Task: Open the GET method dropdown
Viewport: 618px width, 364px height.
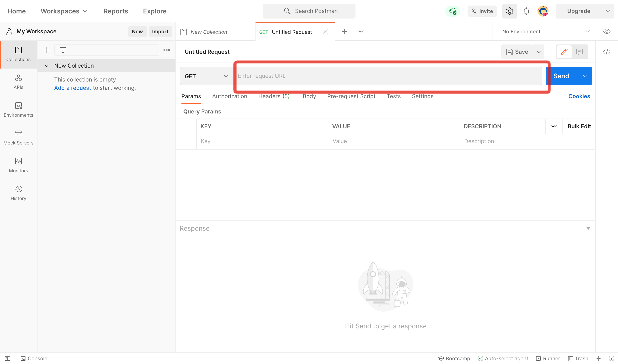Action: tap(206, 76)
